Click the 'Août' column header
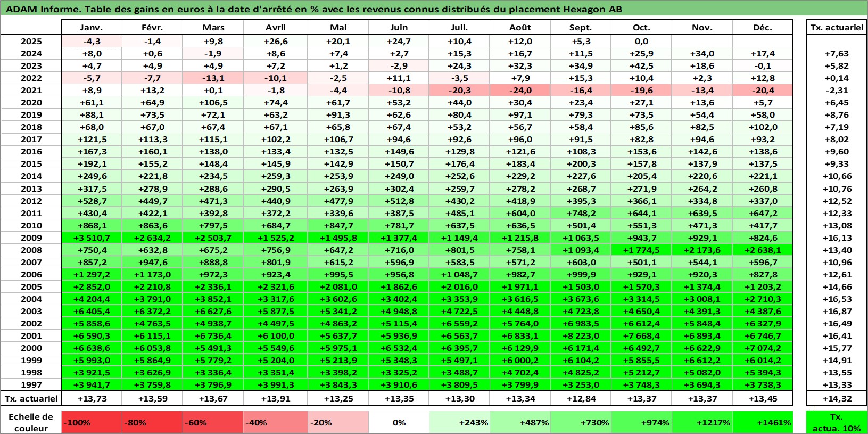The height and width of the screenshot is (434, 868). pyautogui.click(x=520, y=28)
